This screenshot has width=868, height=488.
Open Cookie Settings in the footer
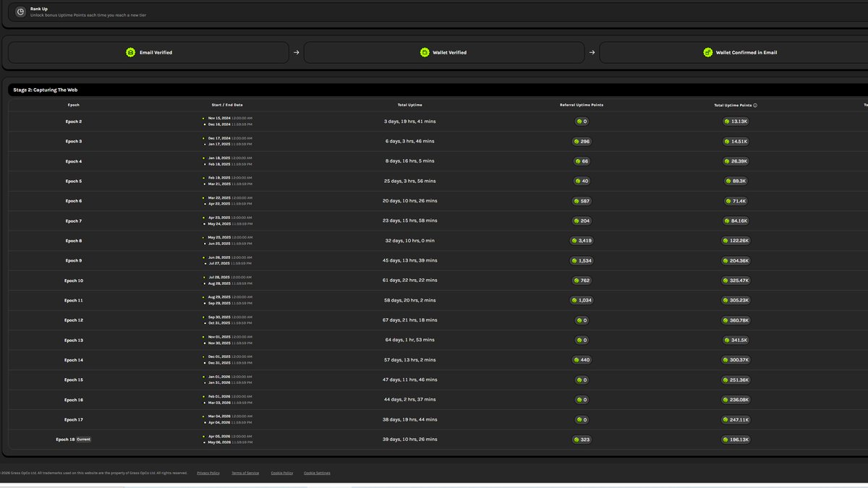317,473
